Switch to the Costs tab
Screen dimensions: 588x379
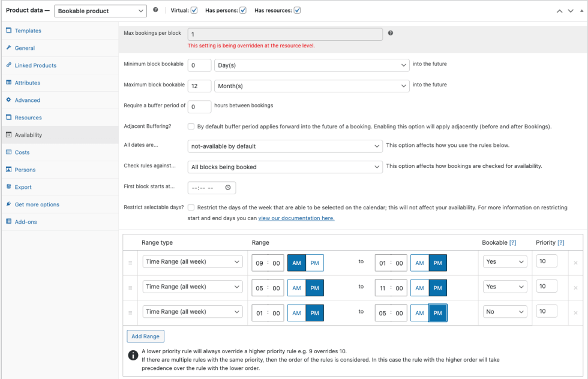(x=22, y=152)
